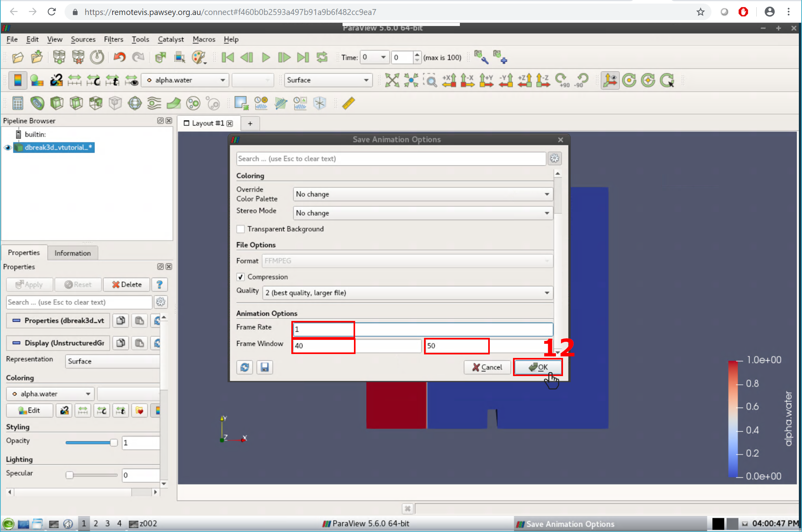Switch to workspace 2 in taskbar
802x532 pixels.
point(96,524)
